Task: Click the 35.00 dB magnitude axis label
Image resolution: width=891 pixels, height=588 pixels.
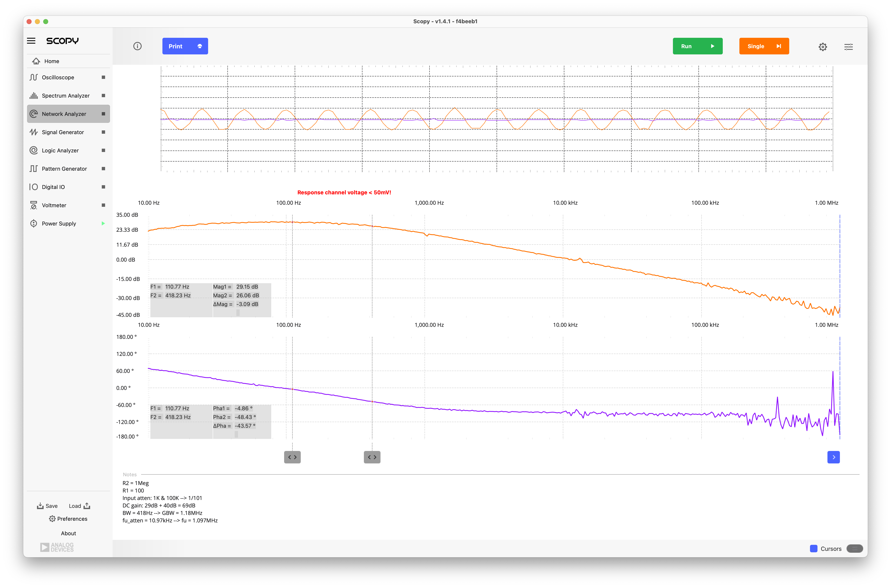Action: click(127, 215)
